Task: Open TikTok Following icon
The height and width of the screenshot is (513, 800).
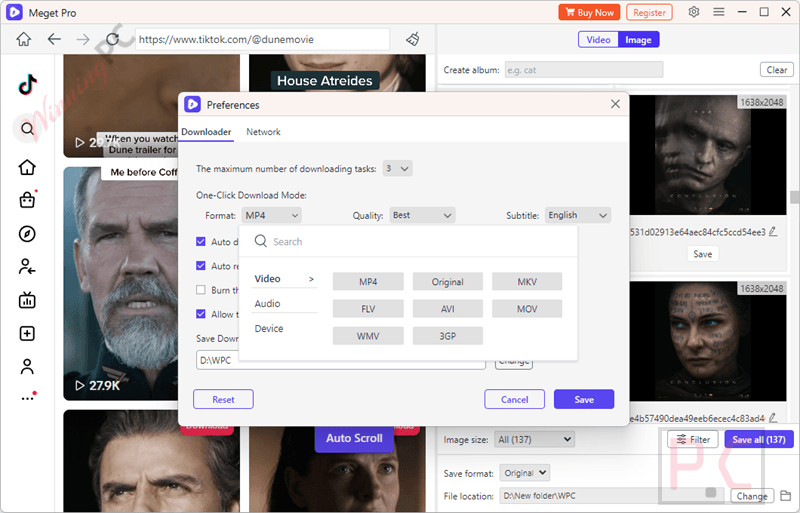Action: pyautogui.click(x=28, y=266)
